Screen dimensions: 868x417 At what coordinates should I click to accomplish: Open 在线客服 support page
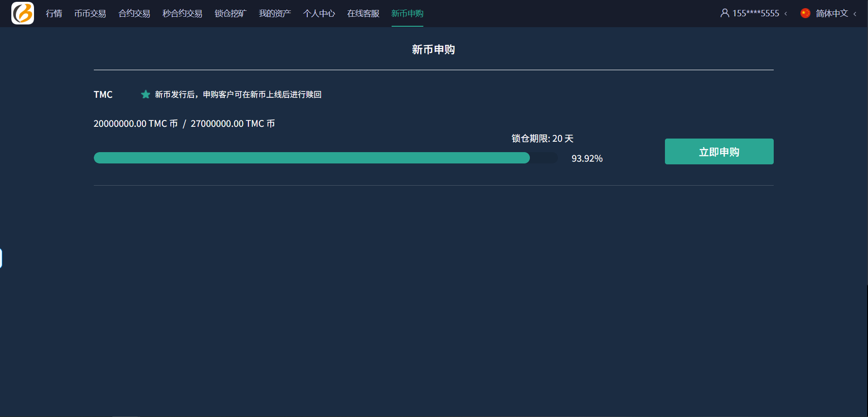tap(363, 14)
